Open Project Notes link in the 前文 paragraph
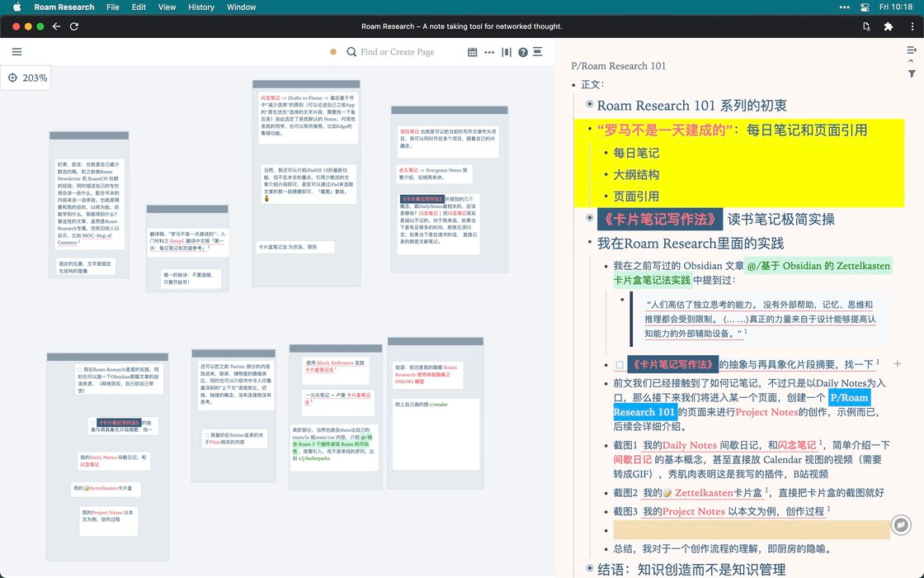 pyautogui.click(x=766, y=412)
